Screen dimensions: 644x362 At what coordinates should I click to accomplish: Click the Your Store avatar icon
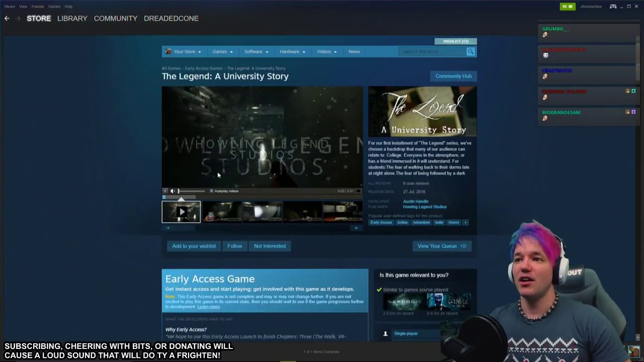tap(169, 51)
